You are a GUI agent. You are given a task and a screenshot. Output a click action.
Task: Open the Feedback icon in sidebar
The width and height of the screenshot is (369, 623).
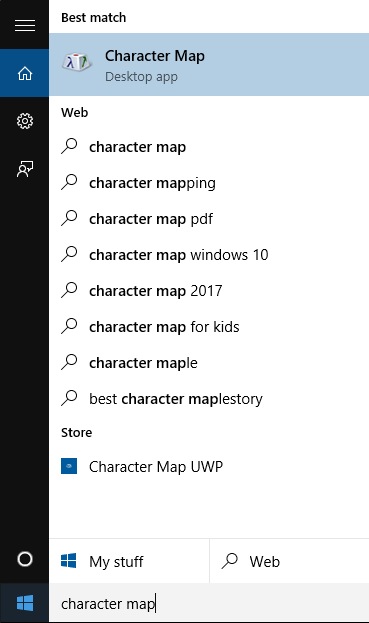pyautogui.click(x=25, y=169)
